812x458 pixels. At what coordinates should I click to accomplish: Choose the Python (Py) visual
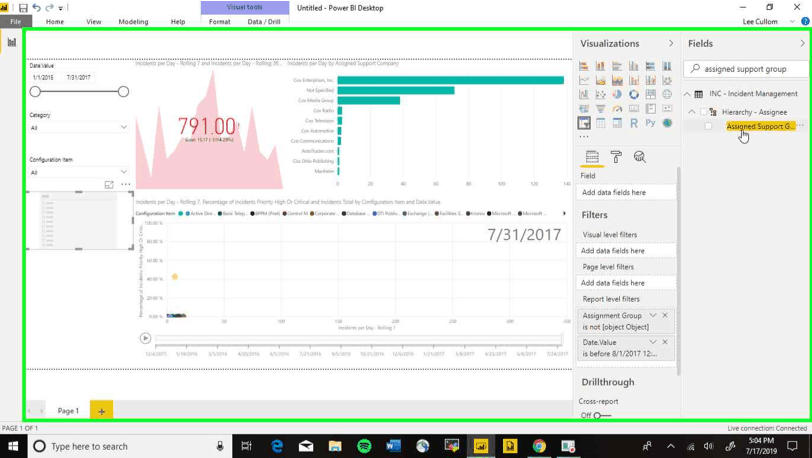[x=650, y=123]
